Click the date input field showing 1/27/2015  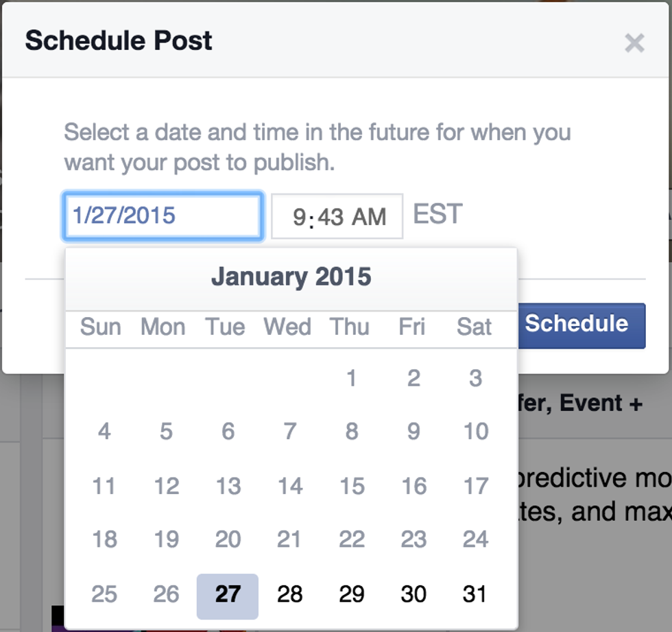163,216
